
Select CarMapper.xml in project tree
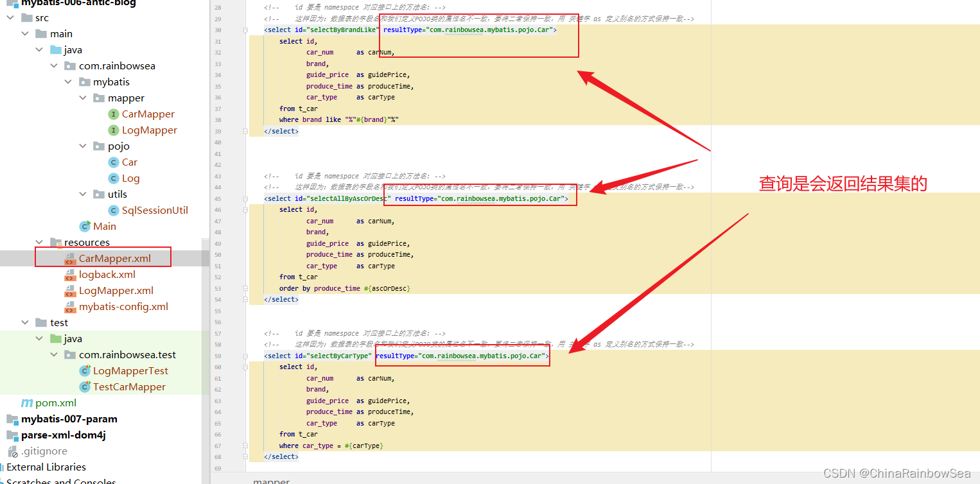tap(114, 259)
